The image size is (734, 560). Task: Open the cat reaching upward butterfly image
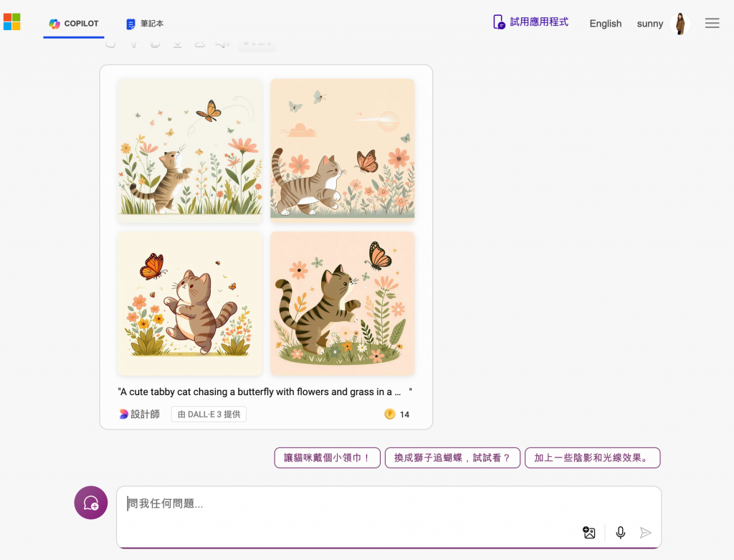190,150
